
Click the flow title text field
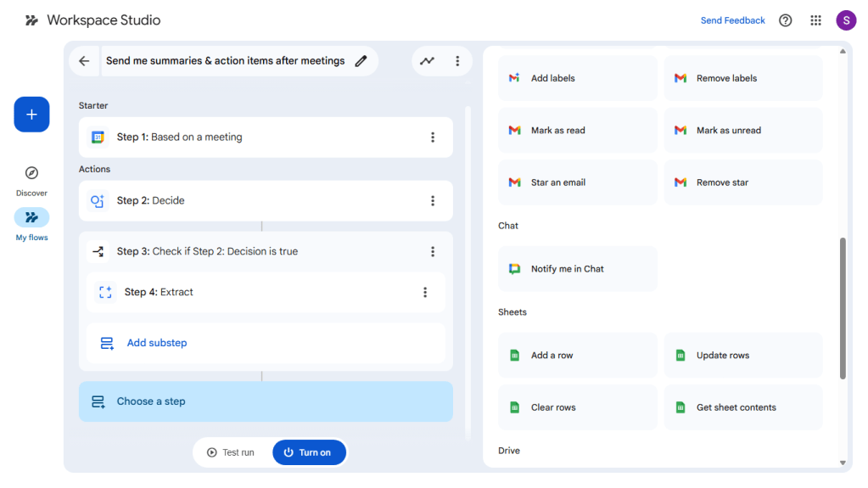(226, 61)
